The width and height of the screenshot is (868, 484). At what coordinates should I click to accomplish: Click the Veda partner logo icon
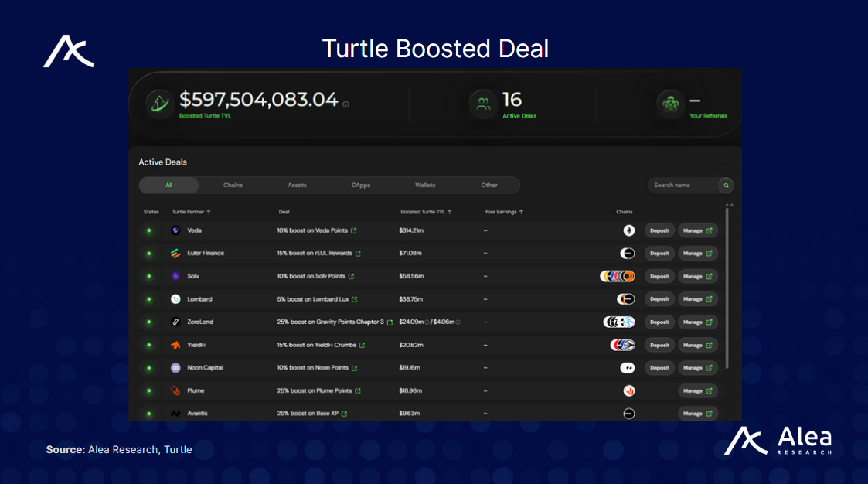(x=175, y=230)
